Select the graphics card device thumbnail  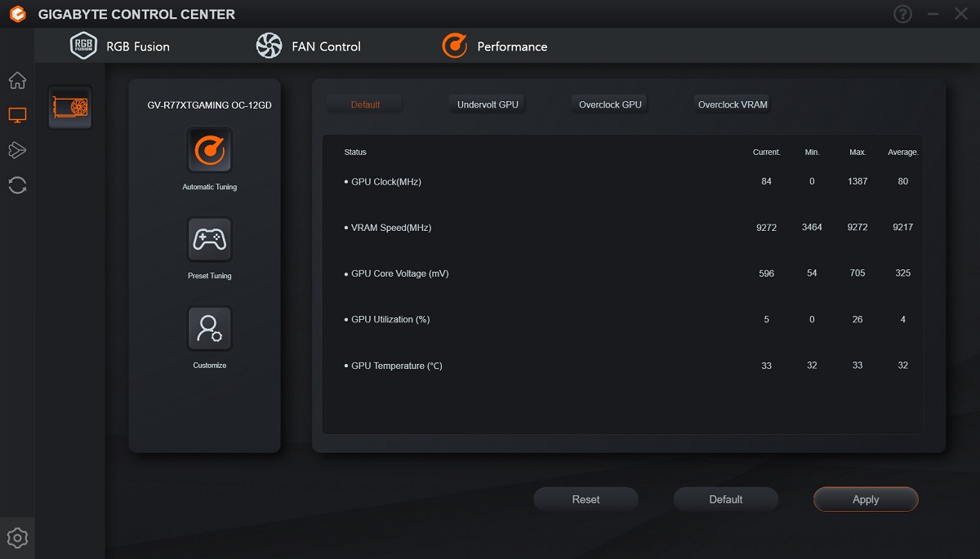(70, 108)
